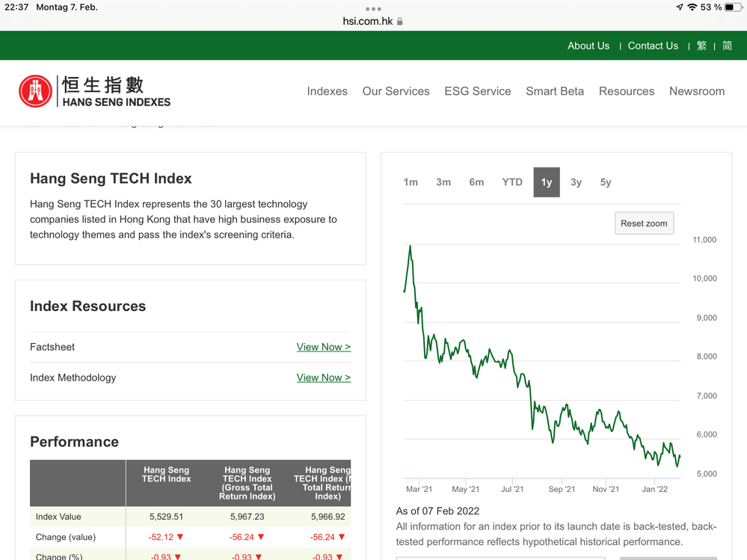Open Factsheet View Now link
This screenshot has width=747, height=560.
tap(324, 347)
